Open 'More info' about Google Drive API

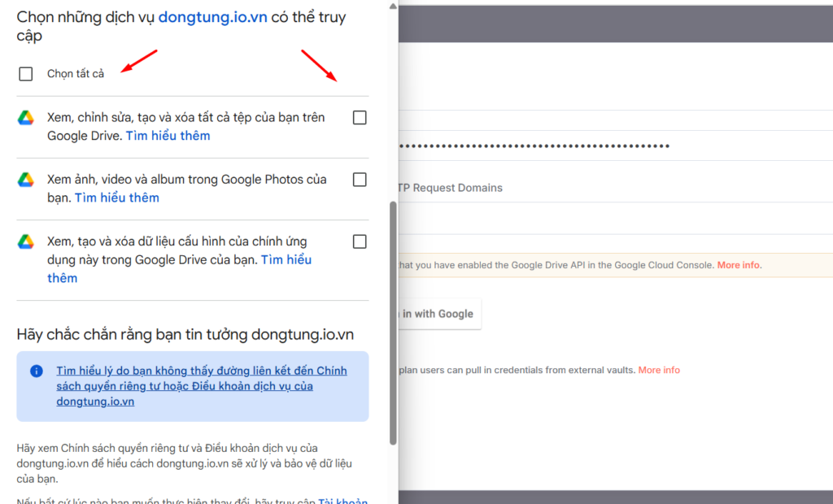739,265
